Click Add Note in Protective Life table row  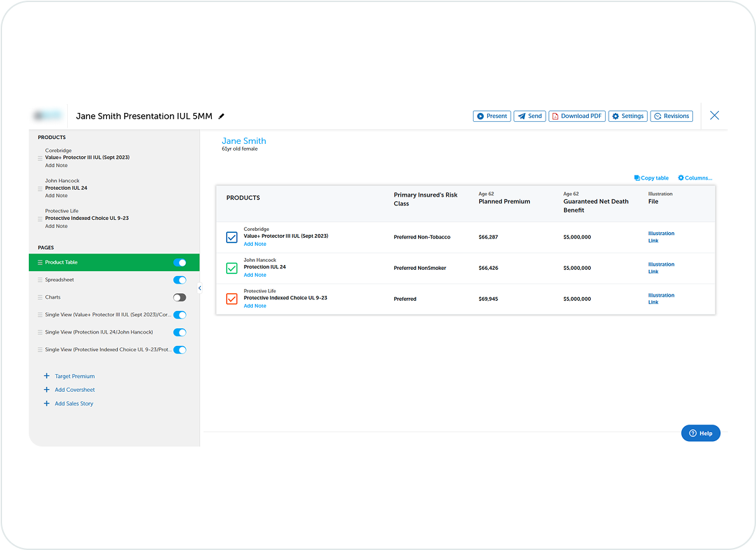click(x=255, y=306)
